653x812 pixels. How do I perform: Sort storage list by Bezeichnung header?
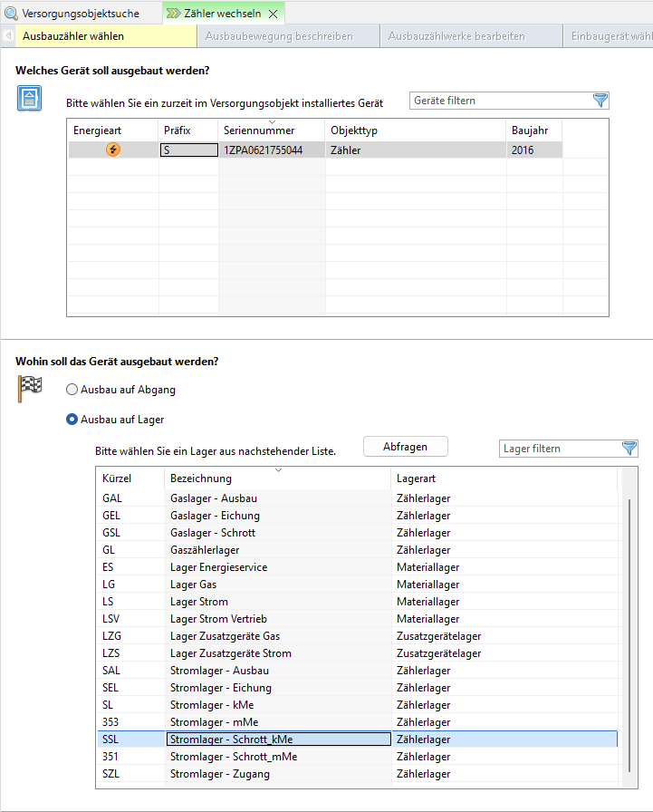tap(277, 478)
